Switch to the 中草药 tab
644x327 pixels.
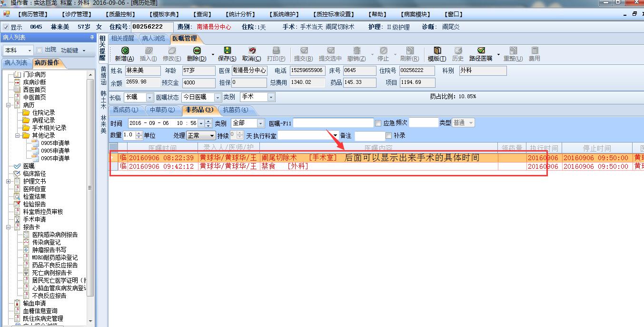click(162, 110)
